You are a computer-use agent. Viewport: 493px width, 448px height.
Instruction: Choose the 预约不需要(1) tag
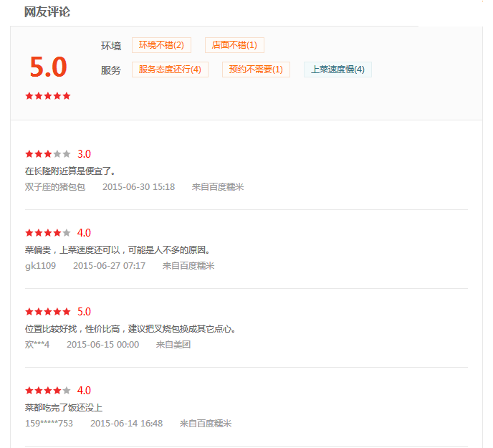point(256,70)
